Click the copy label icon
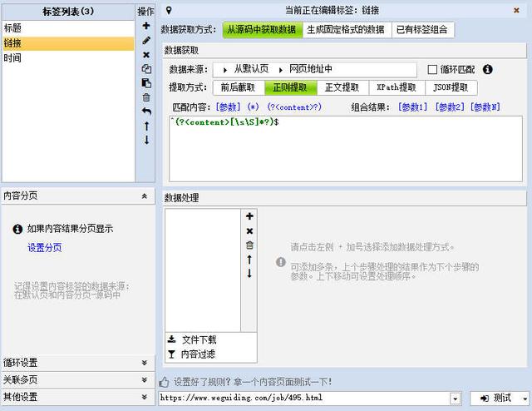Image resolution: width=532 pixels, height=411 pixels. point(146,69)
